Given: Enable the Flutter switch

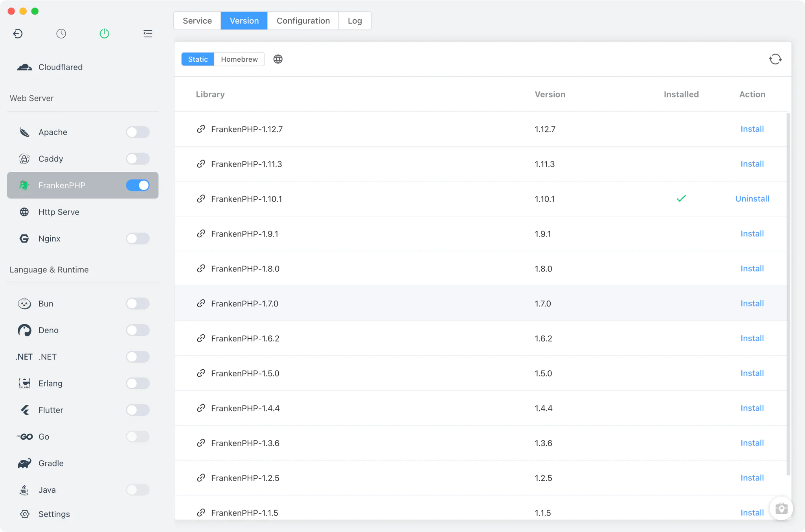Looking at the screenshot, I should coord(138,410).
